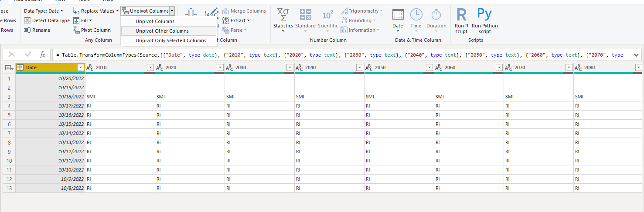Click the Fill down-arrow icon
644x212 pixels.
76,20
